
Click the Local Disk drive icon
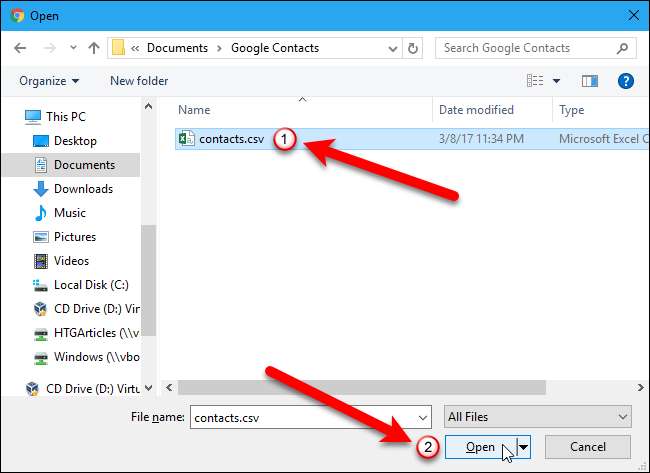click(41, 285)
